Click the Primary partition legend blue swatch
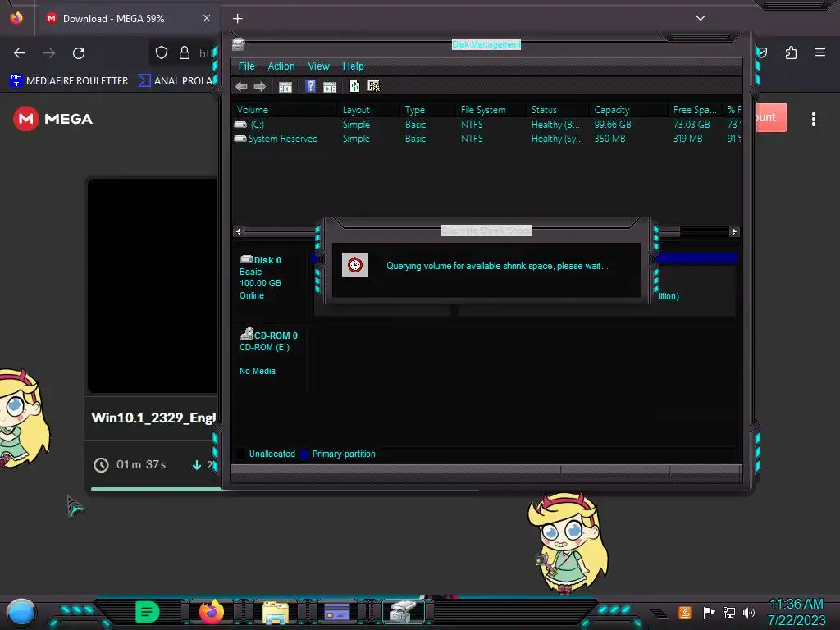 tap(304, 454)
